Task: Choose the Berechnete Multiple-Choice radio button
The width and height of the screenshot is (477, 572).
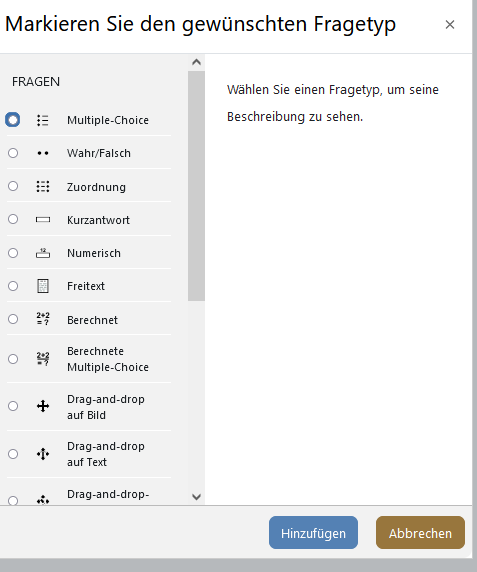Action: [x=13, y=359]
